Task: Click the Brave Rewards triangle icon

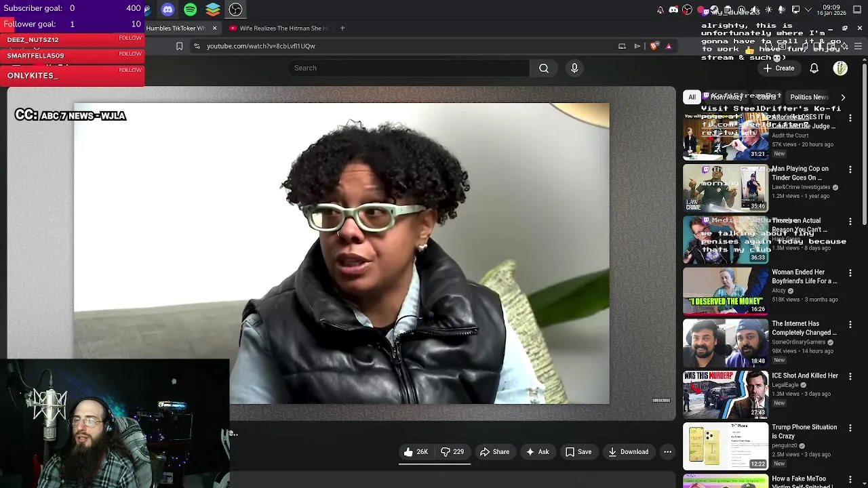Action: pyautogui.click(x=669, y=46)
